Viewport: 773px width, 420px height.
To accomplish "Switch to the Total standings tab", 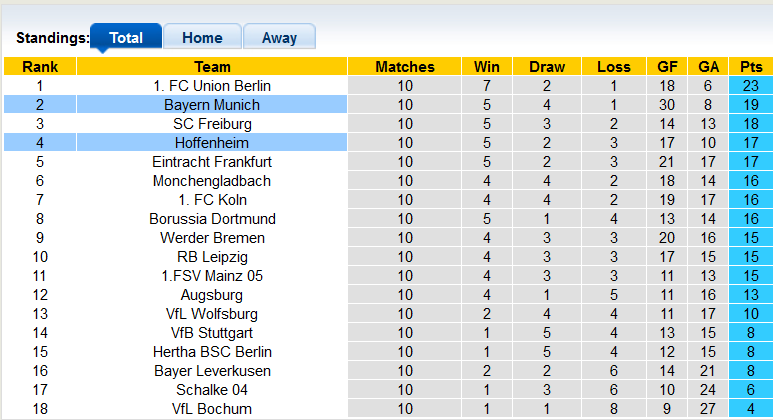I will [x=126, y=38].
